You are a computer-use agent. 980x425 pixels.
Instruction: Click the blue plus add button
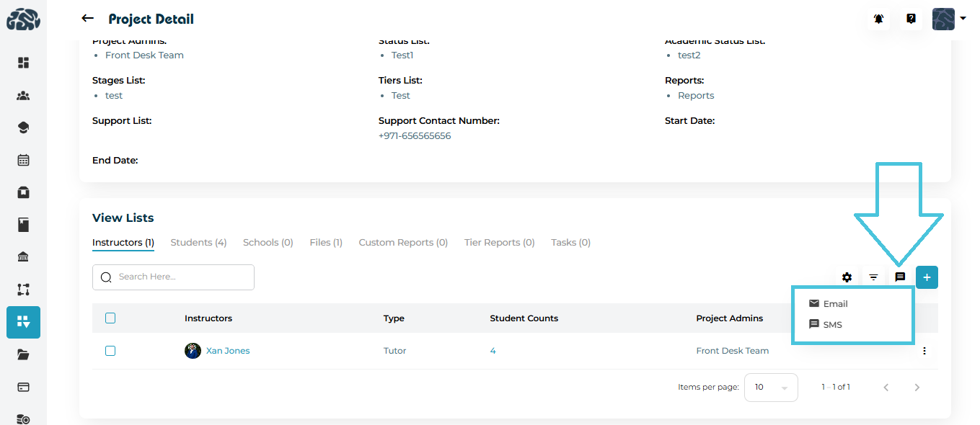coord(927,277)
